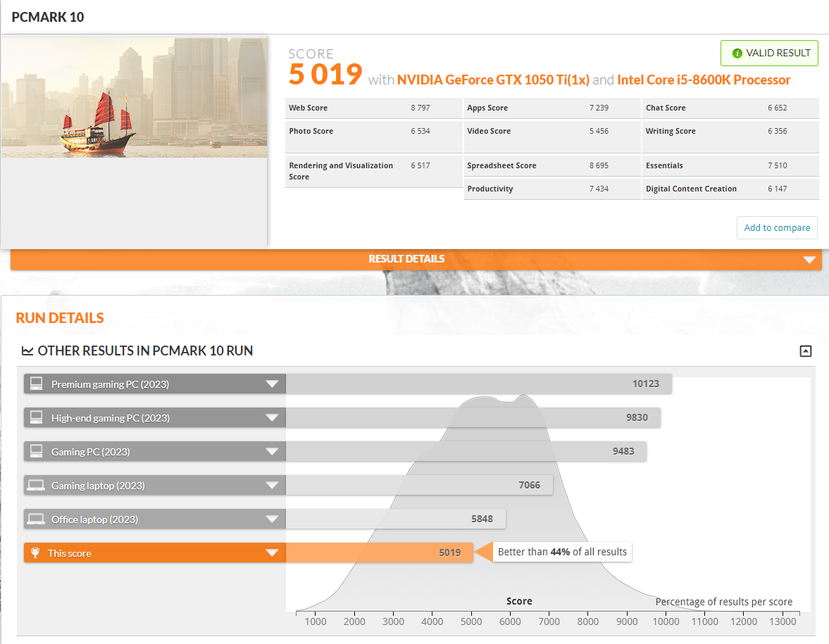
Task: Click the Gaming laptop (2023) laptop icon
Action: 36,485
